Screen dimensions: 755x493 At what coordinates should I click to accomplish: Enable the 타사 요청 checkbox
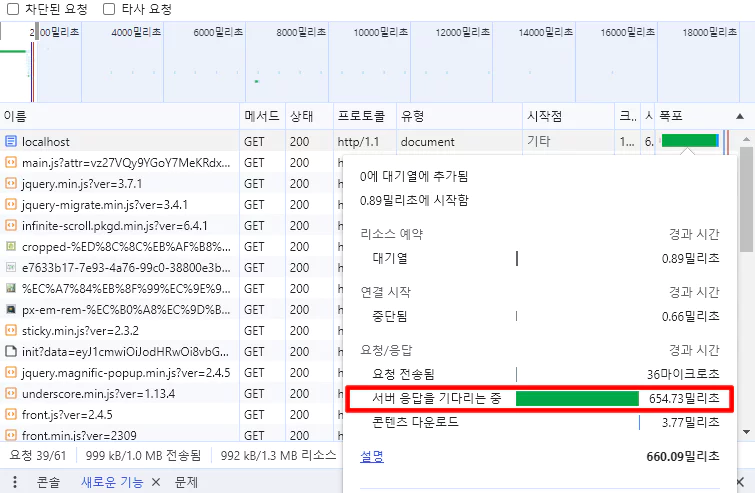[x=109, y=9]
